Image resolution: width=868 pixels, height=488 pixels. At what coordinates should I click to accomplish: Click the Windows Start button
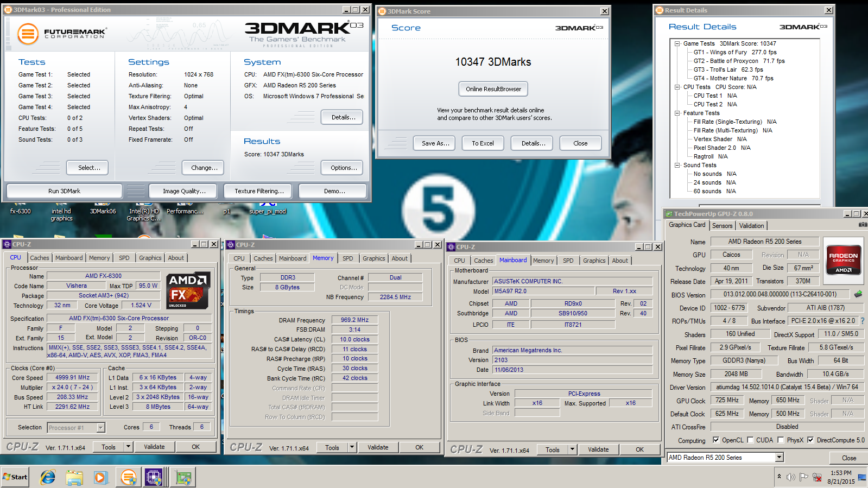(x=15, y=477)
